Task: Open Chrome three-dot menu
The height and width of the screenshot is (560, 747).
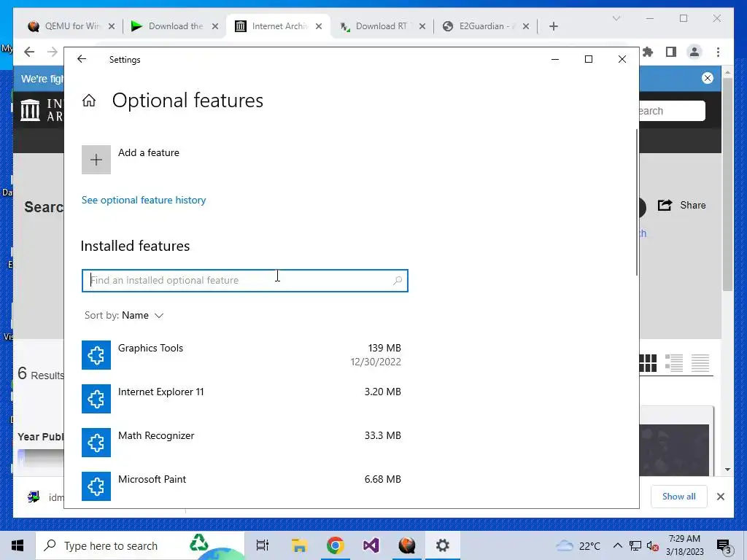Action: [719, 52]
